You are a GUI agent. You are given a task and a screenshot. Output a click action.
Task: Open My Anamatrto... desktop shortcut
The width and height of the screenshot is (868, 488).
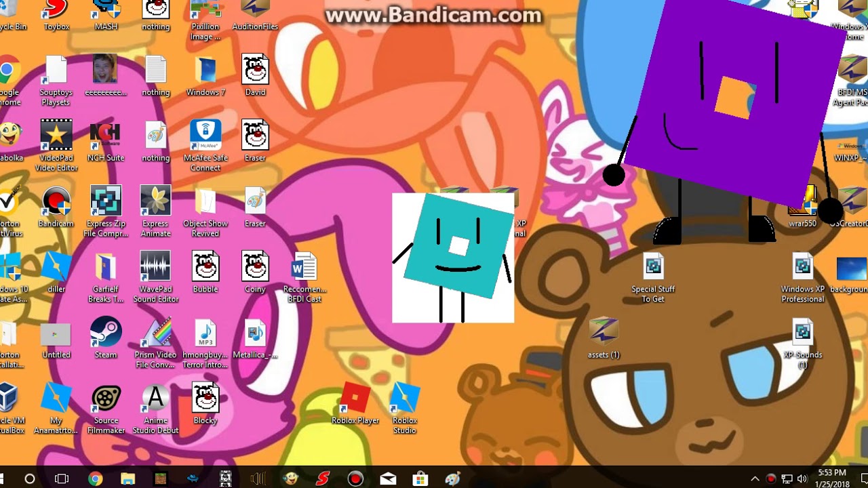[x=56, y=408]
